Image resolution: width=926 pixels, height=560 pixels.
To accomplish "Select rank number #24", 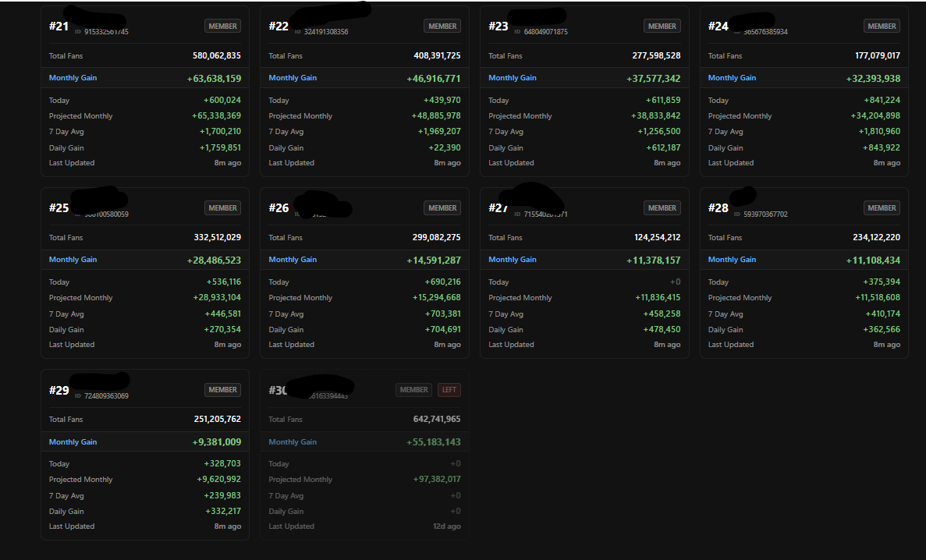I will pyautogui.click(x=718, y=26).
